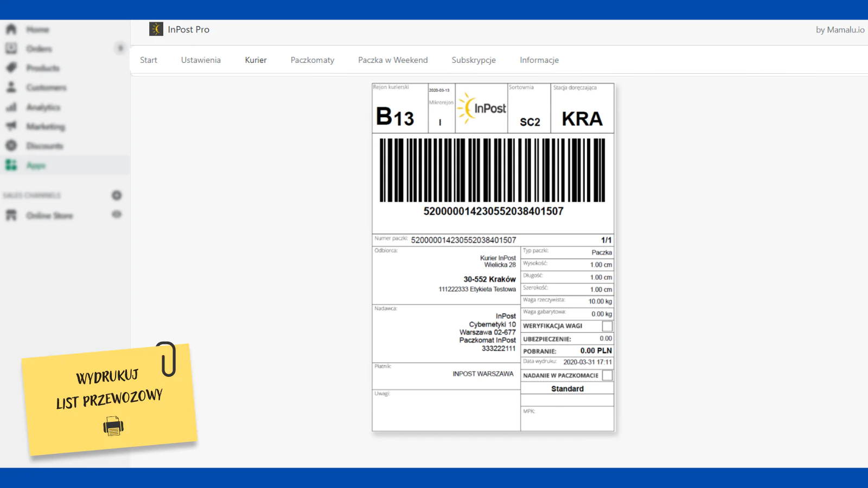Click the InPost Pro app logo icon

pyautogui.click(x=156, y=29)
